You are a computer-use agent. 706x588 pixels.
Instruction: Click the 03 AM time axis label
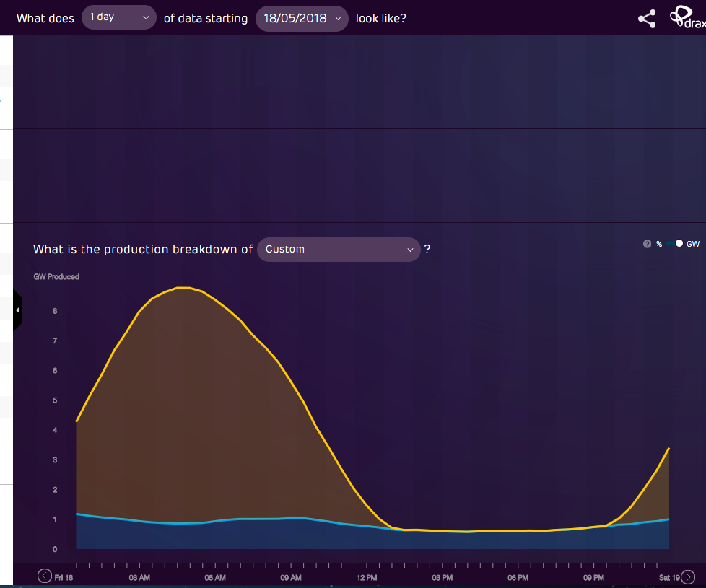tap(139, 578)
